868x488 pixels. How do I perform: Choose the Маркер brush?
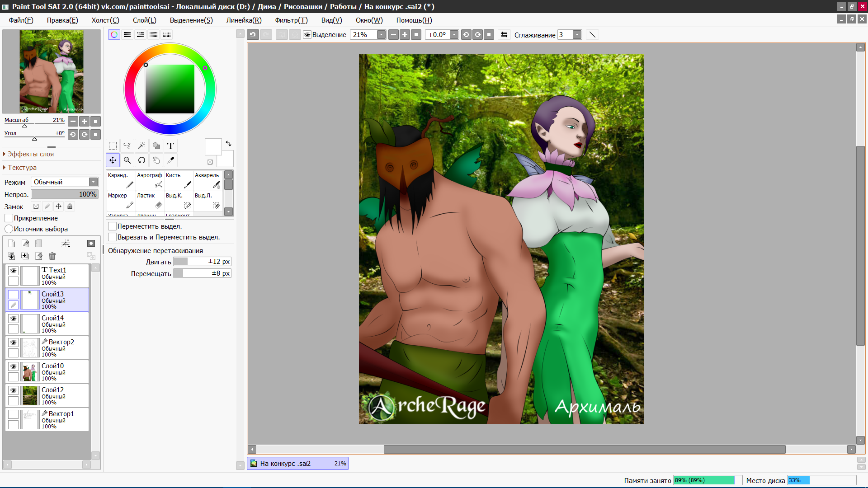pyautogui.click(x=121, y=201)
